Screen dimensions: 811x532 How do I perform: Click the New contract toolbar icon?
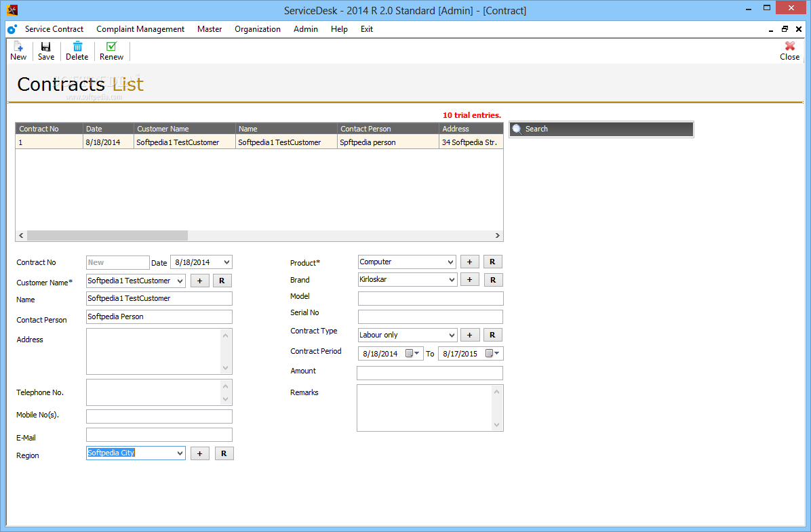point(18,47)
